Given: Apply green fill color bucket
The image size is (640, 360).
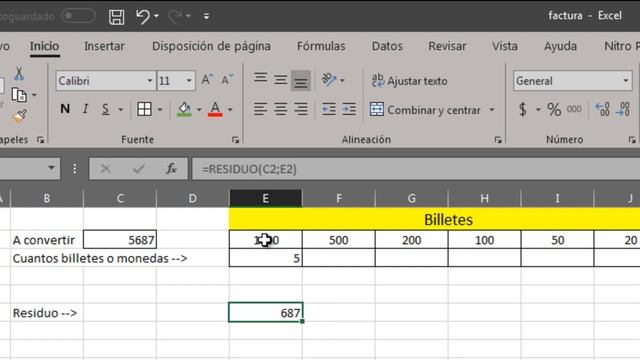Looking at the screenshot, I should click(x=184, y=109).
